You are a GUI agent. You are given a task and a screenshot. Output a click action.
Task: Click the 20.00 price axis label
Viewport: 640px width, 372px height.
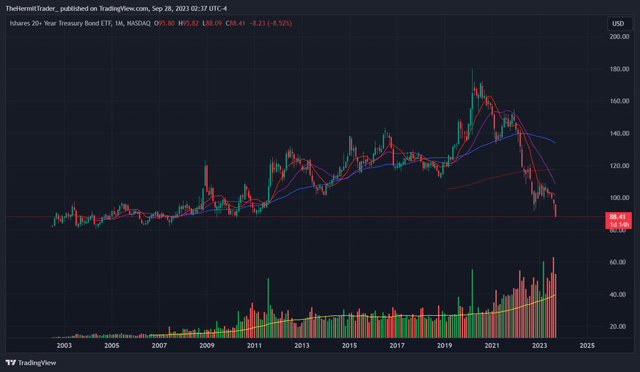(618, 327)
